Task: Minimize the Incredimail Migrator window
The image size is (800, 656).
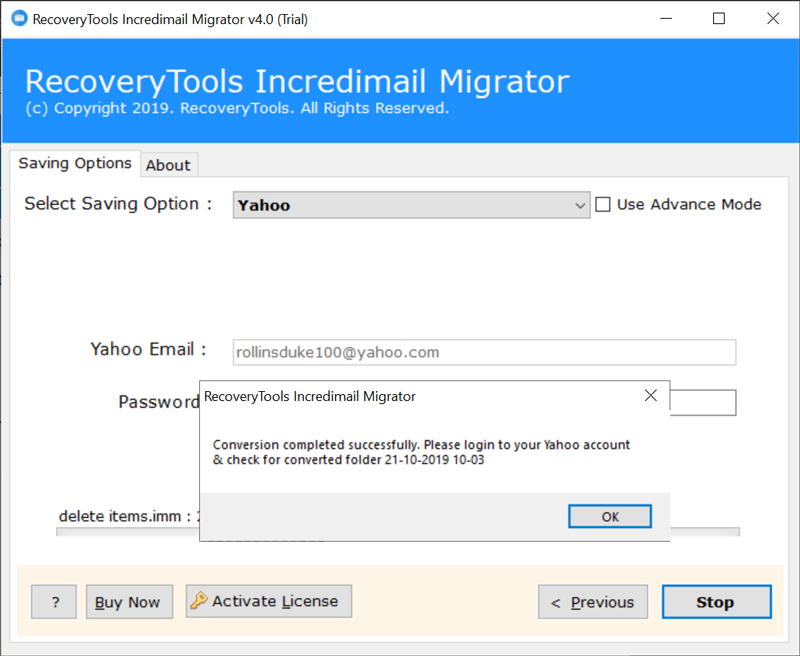Action: [666, 19]
